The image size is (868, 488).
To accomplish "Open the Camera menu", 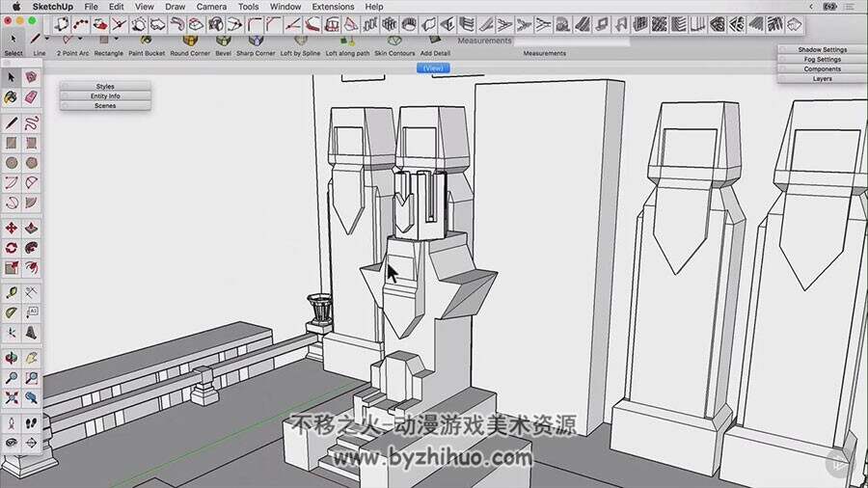I will coord(211,7).
